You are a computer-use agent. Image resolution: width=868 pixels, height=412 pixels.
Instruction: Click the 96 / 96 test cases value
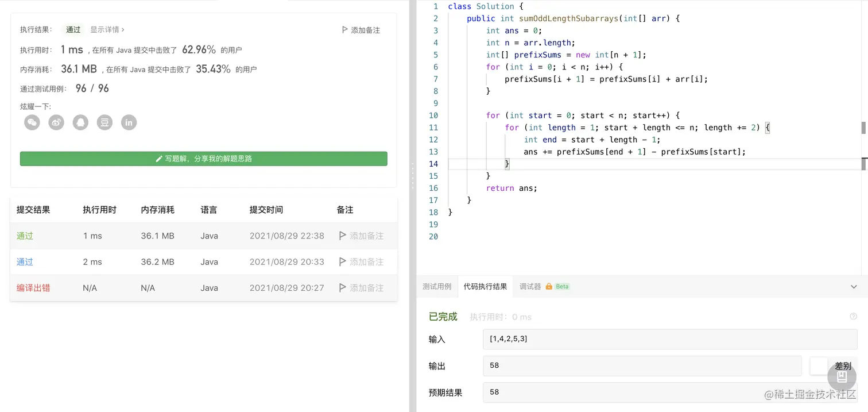pos(92,88)
